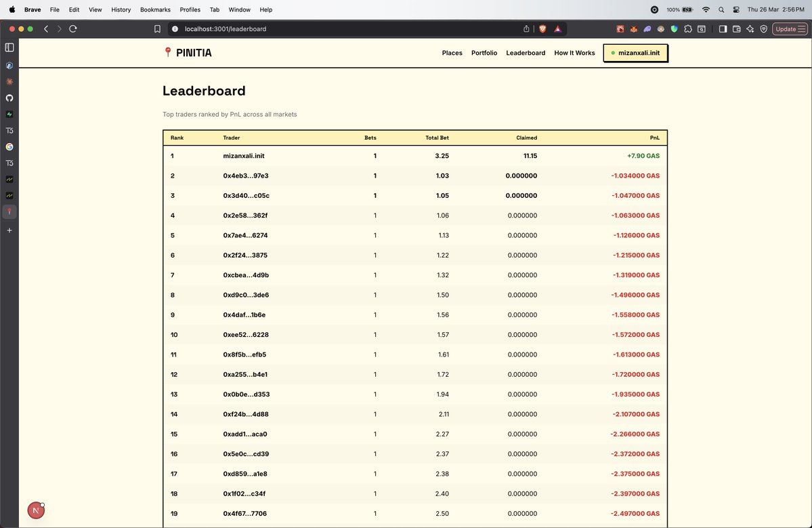Click the Trader column header

[x=232, y=138]
